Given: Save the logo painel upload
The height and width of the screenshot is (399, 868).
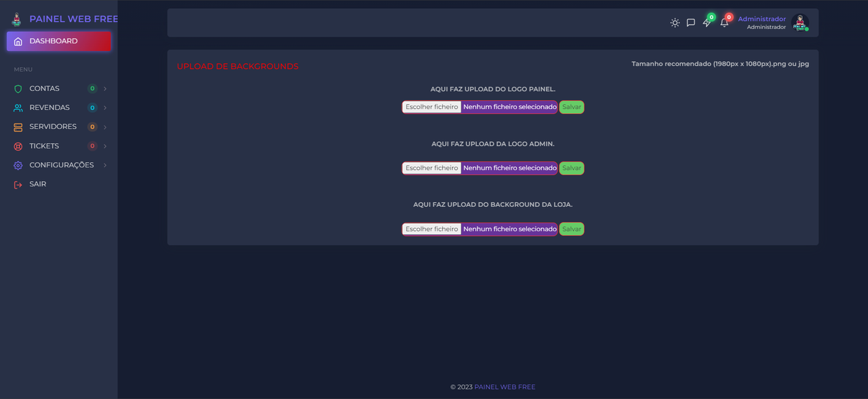Looking at the screenshot, I should coord(572,107).
